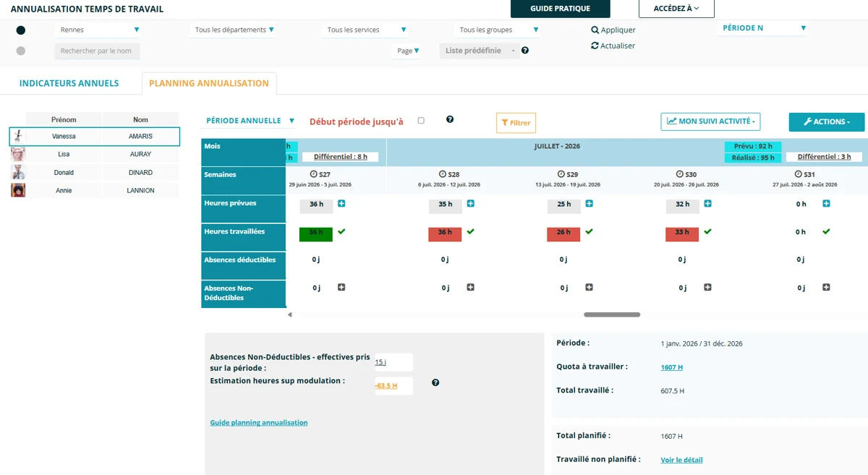
Task: Open Tous les groupes dropdown
Action: [498, 30]
